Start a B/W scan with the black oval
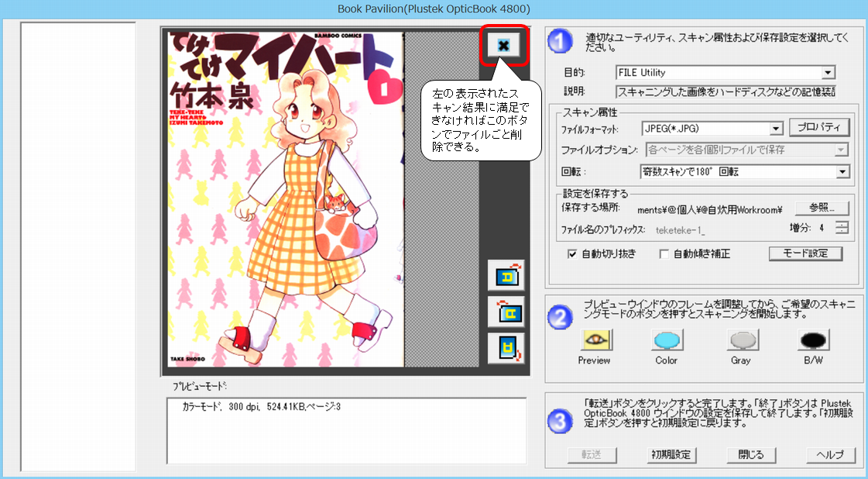This screenshot has height=479, width=868. [x=813, y=339]
